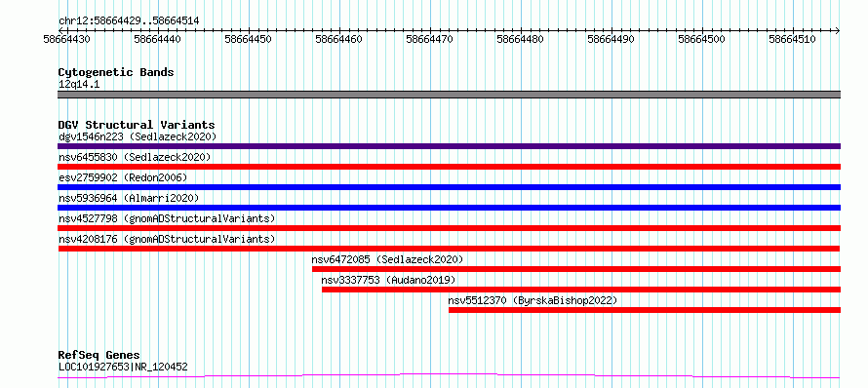Click ruler coordinate 58664510
This screenshot has height=388, width=868.
click(x=793, y=39)
